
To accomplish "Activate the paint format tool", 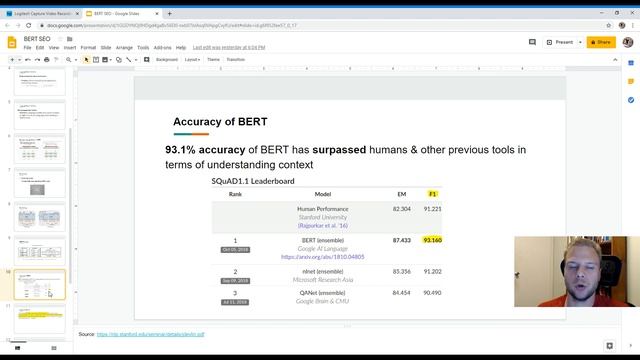I will [56, 60].
